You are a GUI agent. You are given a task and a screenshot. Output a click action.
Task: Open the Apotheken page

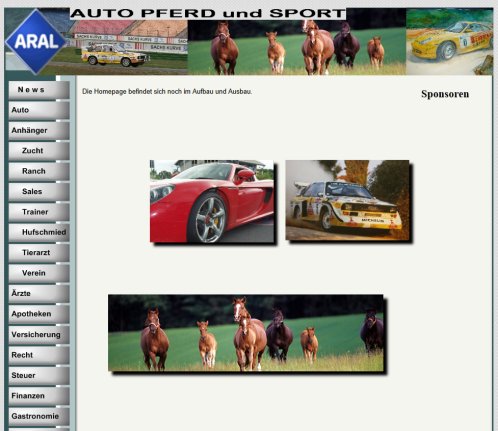coord(39,314)
